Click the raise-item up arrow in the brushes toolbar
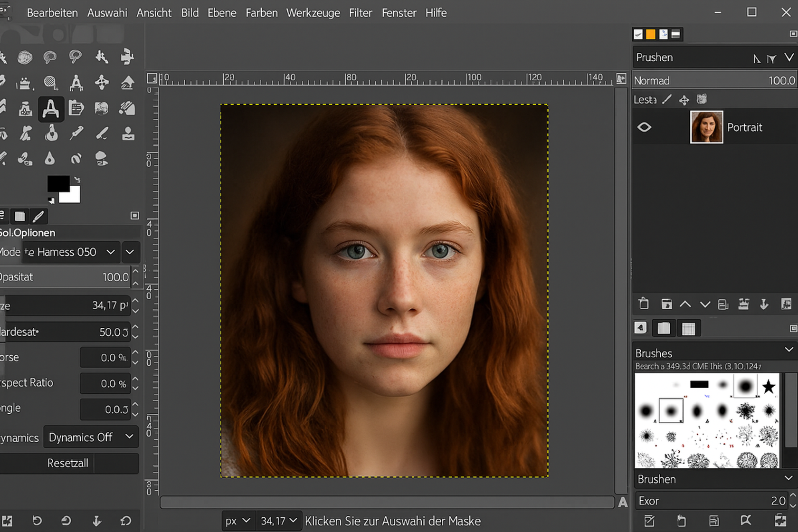 pos(685,304)
